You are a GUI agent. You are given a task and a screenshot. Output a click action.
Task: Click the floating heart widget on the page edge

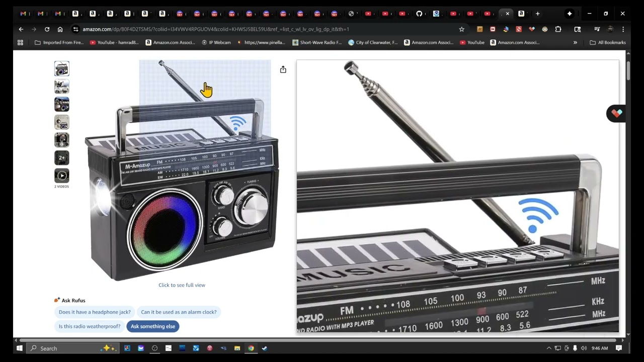tap(616, 114)
